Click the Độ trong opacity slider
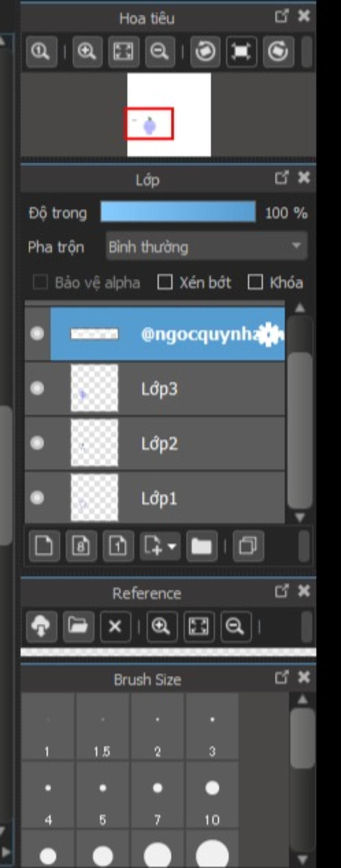The image size is (341, 868). (x=178, y=212)
